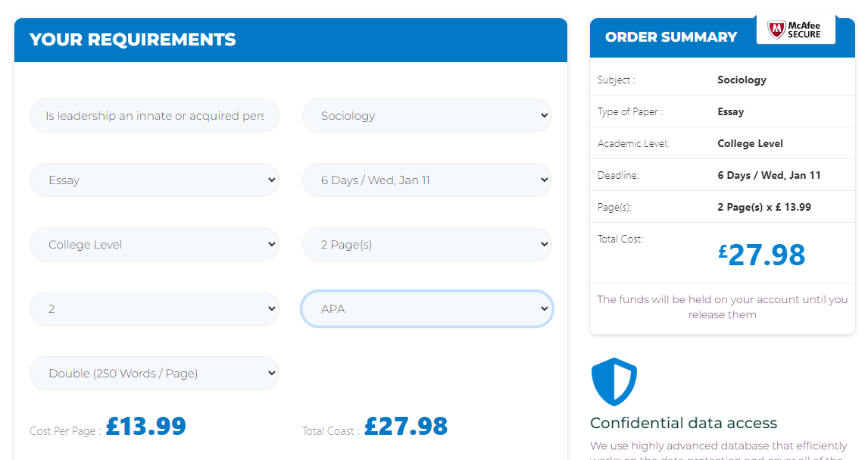Open the Sociology subject dropdown

tap(426, 116)
